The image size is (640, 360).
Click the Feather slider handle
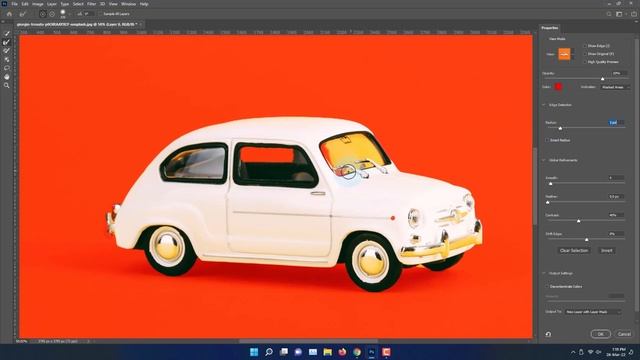tap(548, 202)
